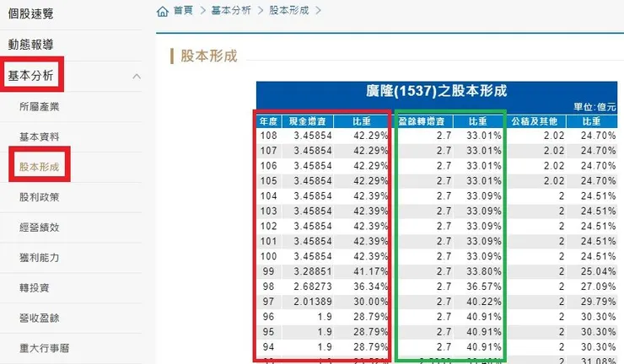Select year cell 96
This screenshot has width=624, height=364.
pos(269,317)
